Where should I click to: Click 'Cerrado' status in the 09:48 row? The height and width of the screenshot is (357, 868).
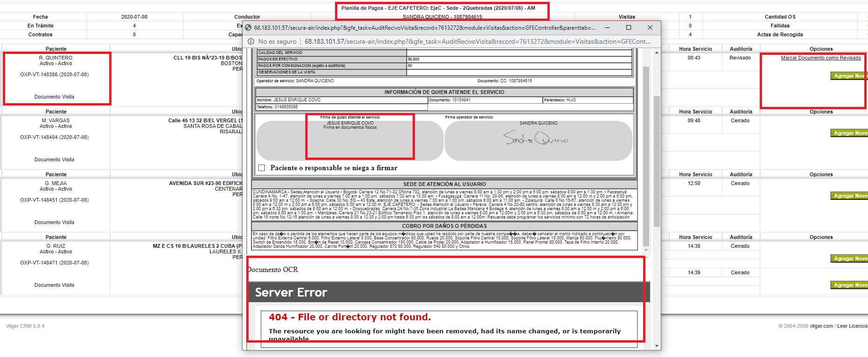click(x=740, y=120)
